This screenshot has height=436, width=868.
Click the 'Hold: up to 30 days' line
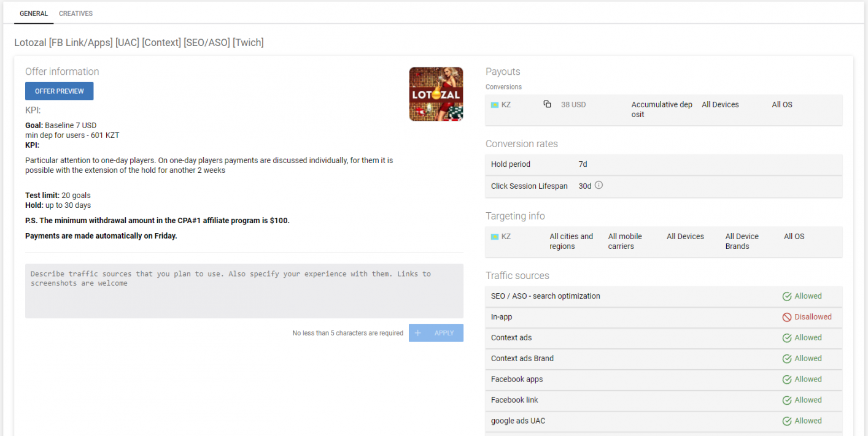point(58,205)
